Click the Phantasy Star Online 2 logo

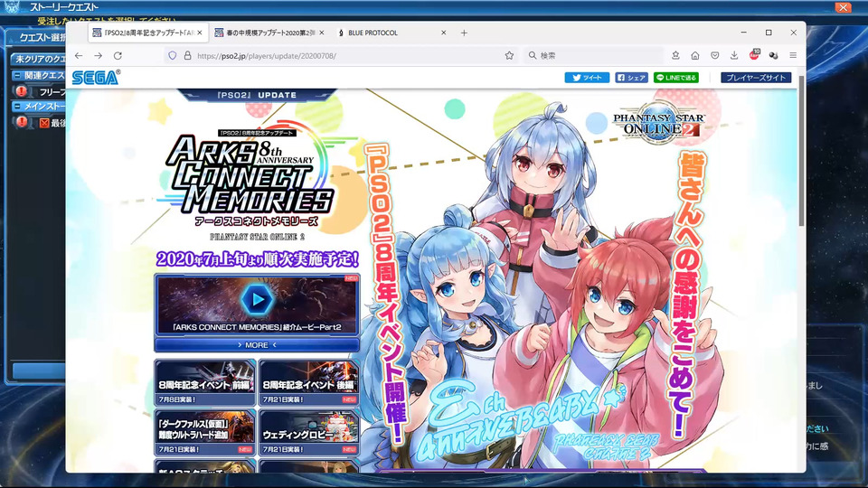pyautogui.click(x=659, y=123)
